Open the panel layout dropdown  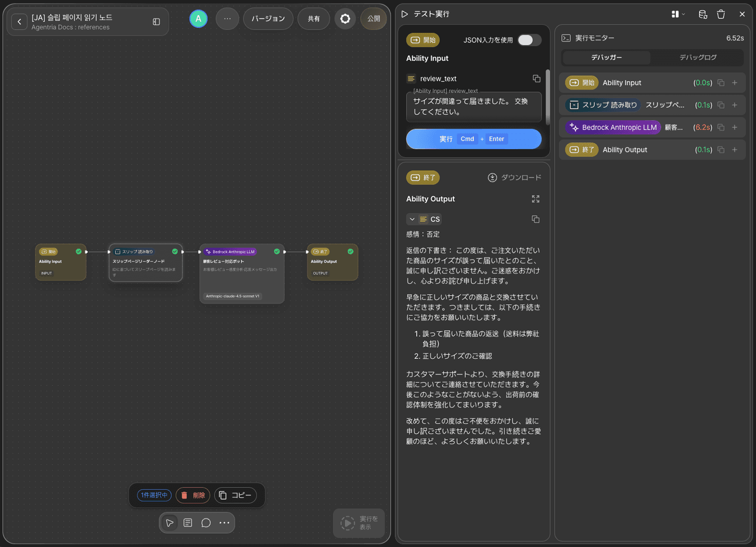(678, 14)
